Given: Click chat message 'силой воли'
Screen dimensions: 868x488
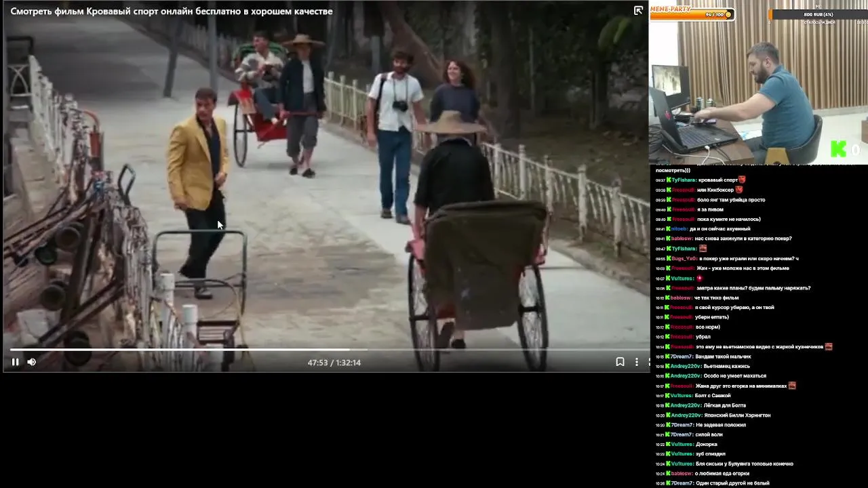Looking at the screenshot, I should 709,434.
